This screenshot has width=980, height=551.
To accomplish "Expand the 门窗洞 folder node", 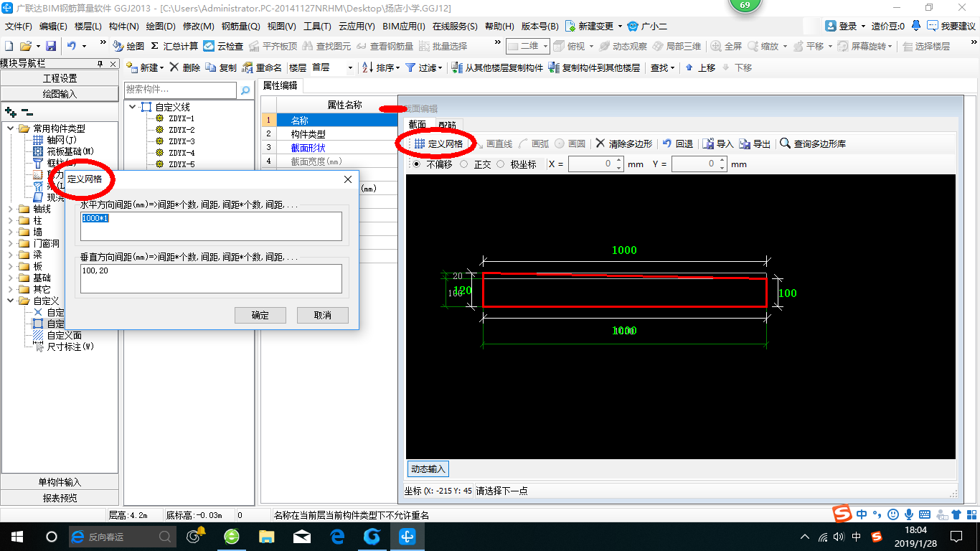I will 11,243.
